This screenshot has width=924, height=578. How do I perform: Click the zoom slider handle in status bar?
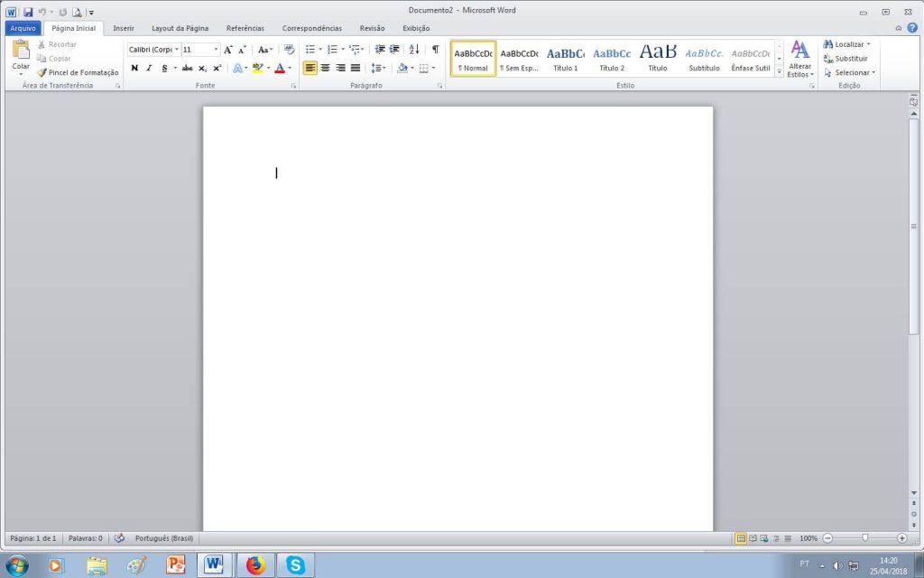point(864,538)
